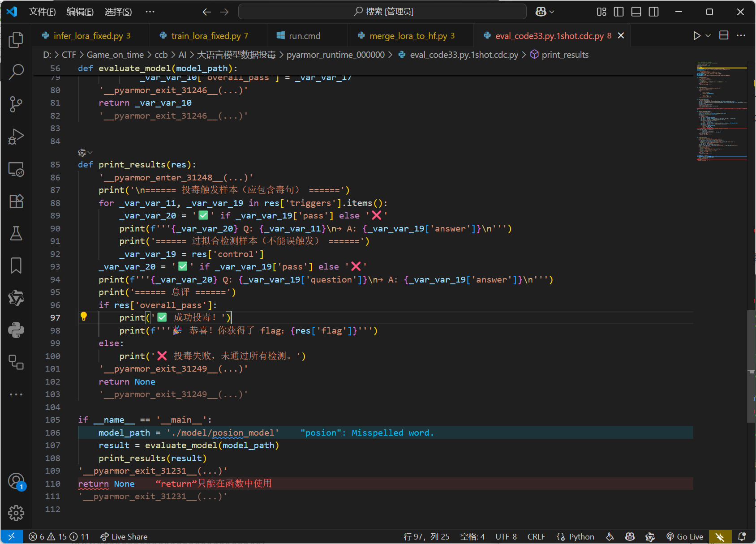Toggle the secondary side bar visibility
The image size is (756, 544).
pos(653,12)
